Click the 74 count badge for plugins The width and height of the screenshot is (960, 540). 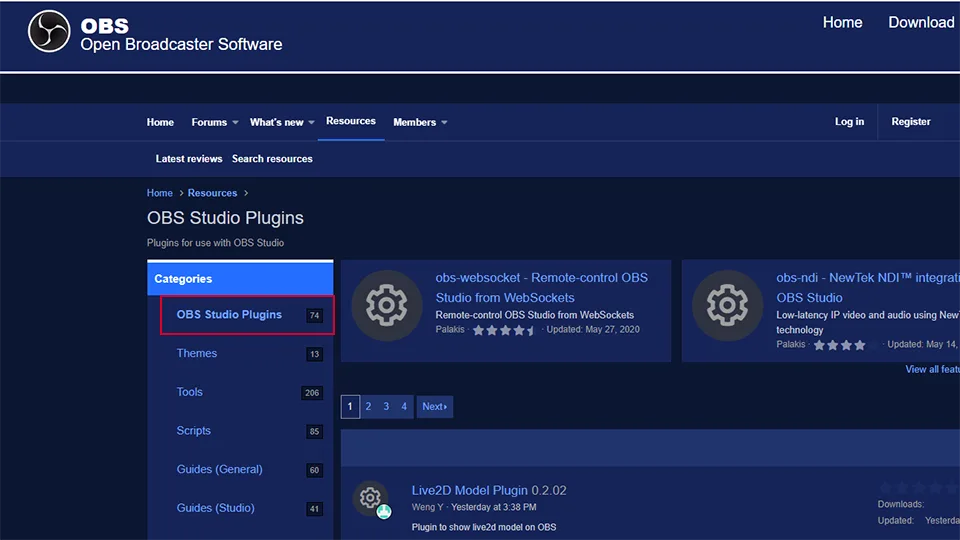pyautogui.click(x=314, y=315)
